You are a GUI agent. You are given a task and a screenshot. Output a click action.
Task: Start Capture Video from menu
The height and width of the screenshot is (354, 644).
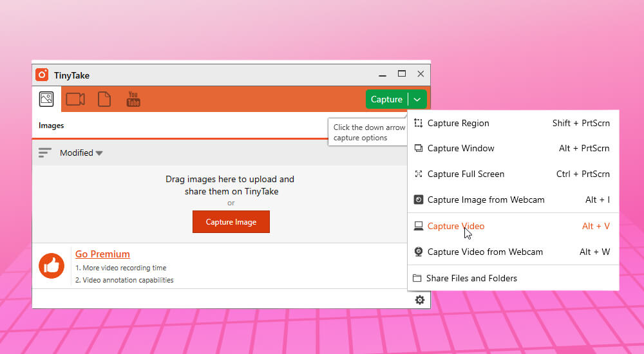(513, 226)
